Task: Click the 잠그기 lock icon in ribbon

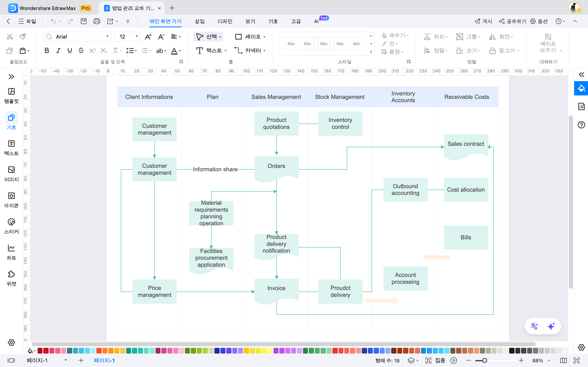Action: click(492, 51)
